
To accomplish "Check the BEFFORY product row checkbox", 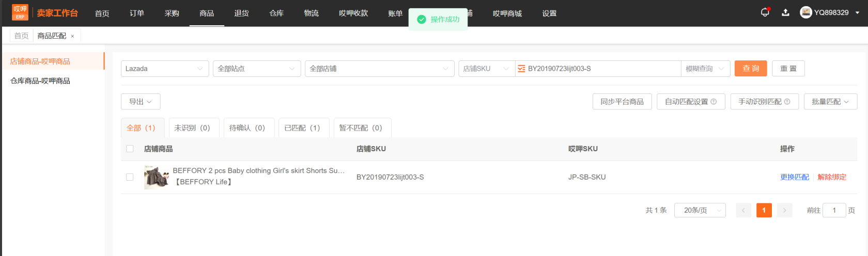I will point(130,177).
